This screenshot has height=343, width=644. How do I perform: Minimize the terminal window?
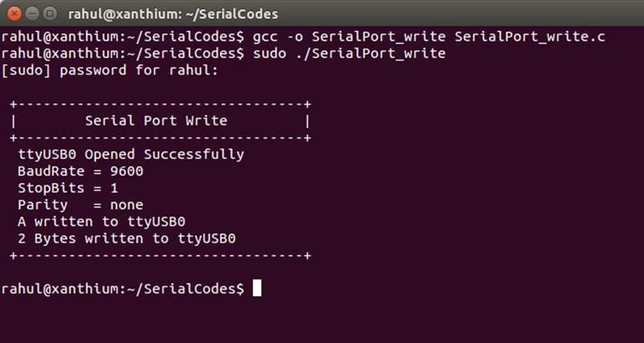(32, 13)
